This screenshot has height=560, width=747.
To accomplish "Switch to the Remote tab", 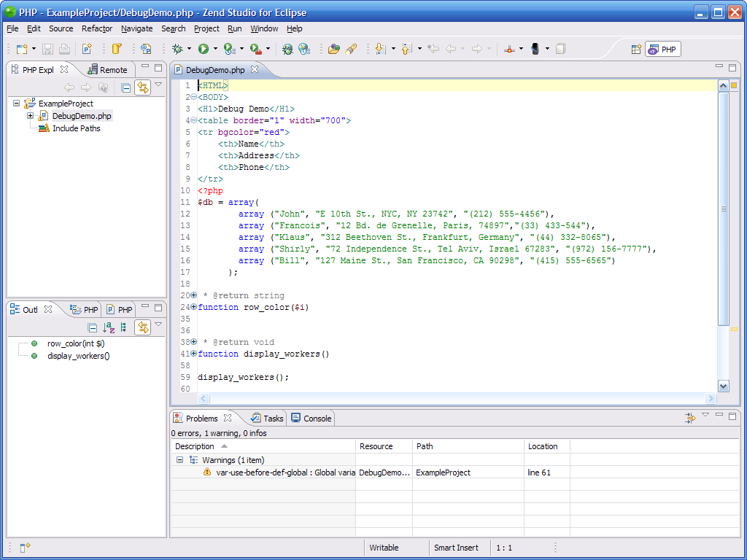I will 108,70.
